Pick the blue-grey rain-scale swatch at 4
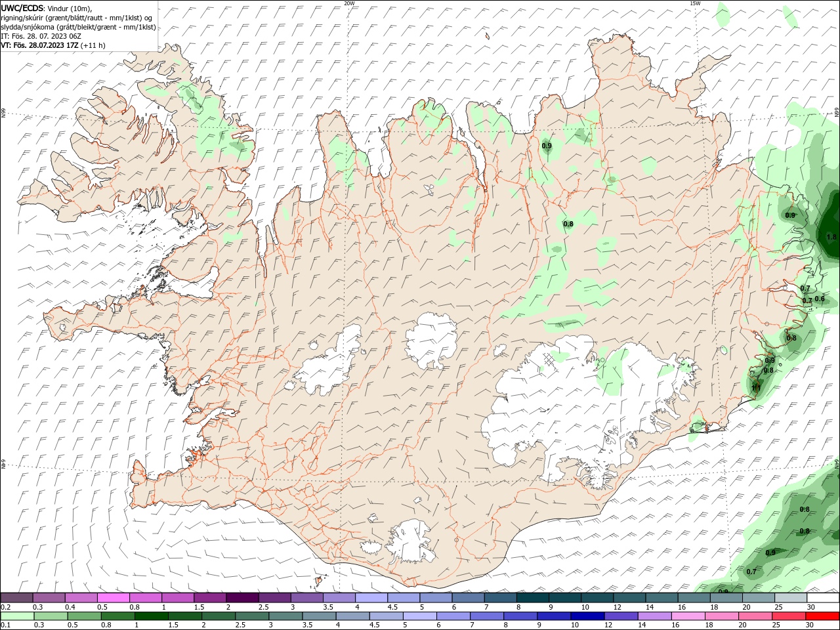 [353, 616]
